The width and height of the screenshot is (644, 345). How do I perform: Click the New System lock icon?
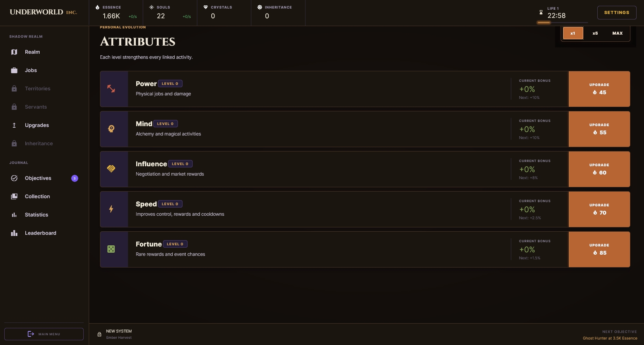[99, 334]
